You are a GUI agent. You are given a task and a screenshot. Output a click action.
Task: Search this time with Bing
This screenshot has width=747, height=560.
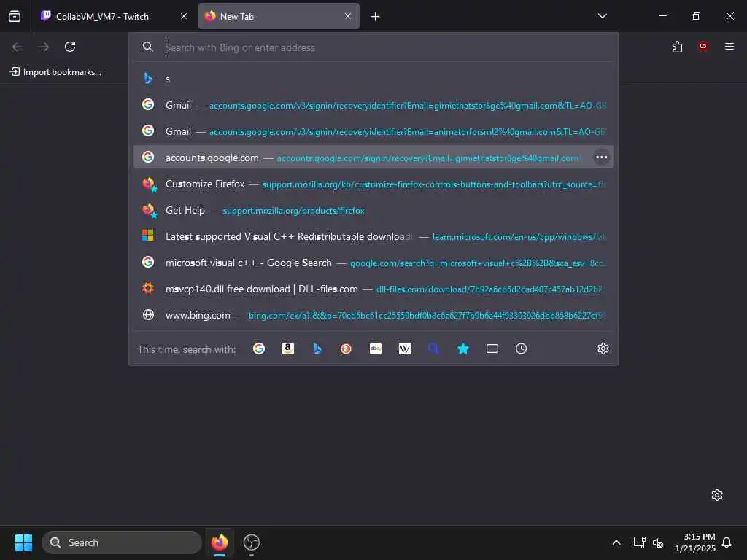point(317,349)
